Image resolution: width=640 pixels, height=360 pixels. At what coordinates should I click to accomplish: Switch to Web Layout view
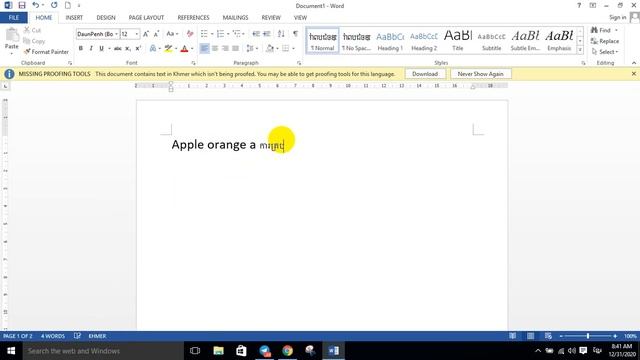coord(548,336)
